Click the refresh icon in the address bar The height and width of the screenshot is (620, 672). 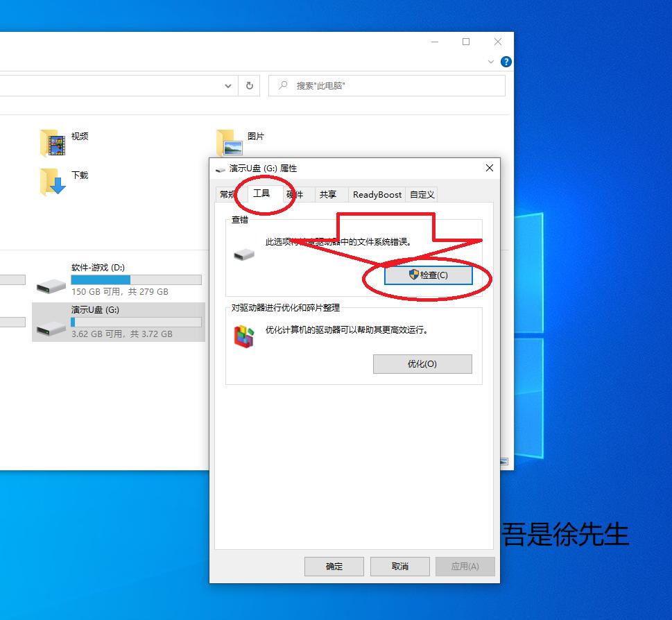248,85
